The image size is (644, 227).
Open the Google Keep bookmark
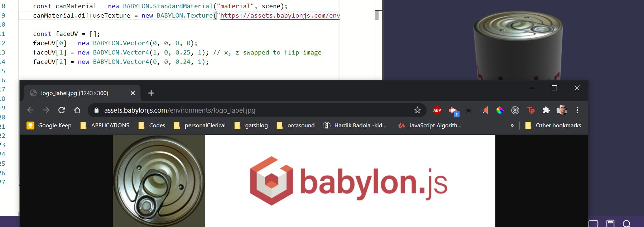click(x=49, y=125)
